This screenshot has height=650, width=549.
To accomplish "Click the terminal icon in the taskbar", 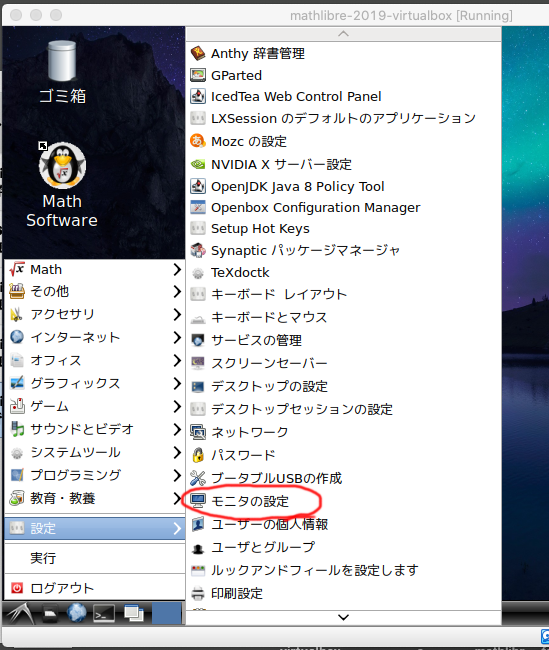I will (x=104, y=614).
